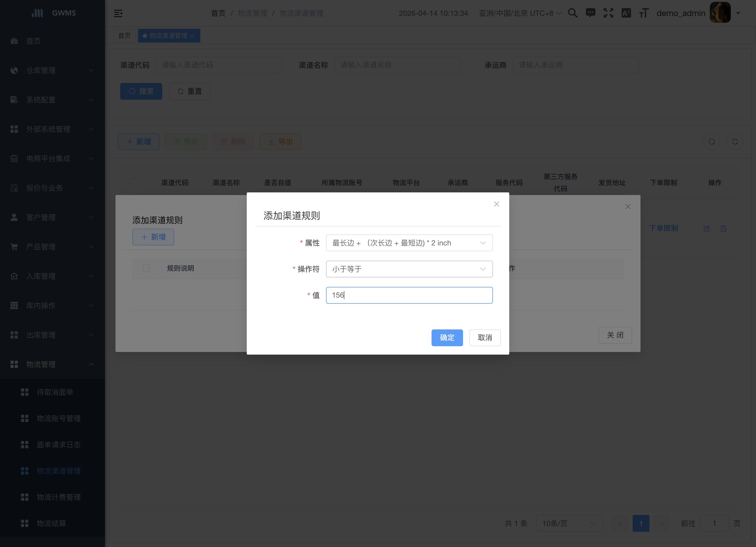This screenshot has height=547, width=756.
Task: Expand the 报价与业务 sidebar menu
Action: (x=52, y=188)
